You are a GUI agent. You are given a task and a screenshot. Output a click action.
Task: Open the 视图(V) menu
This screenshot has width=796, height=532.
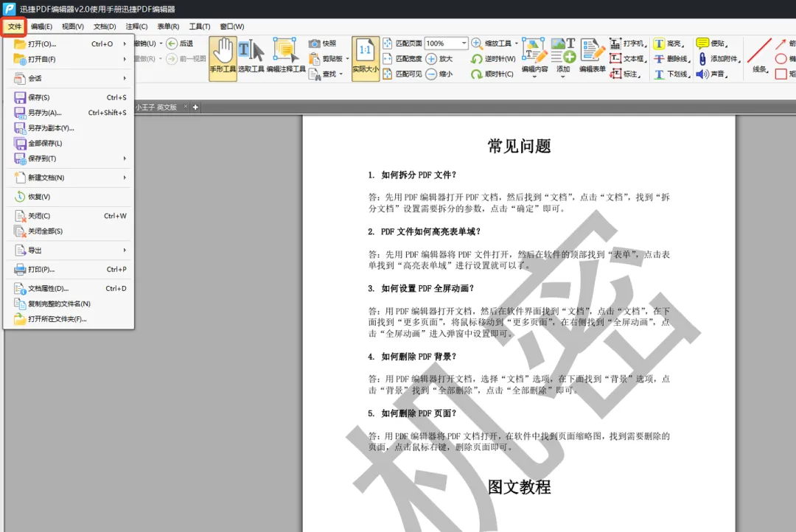click(x=72, y=27)
